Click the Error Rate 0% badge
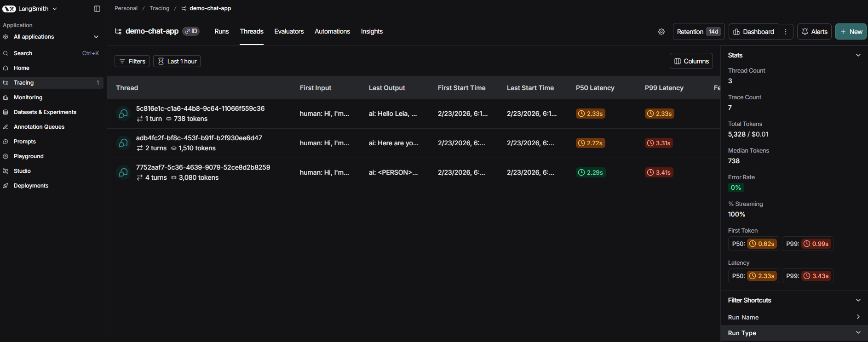 point(736,188)
